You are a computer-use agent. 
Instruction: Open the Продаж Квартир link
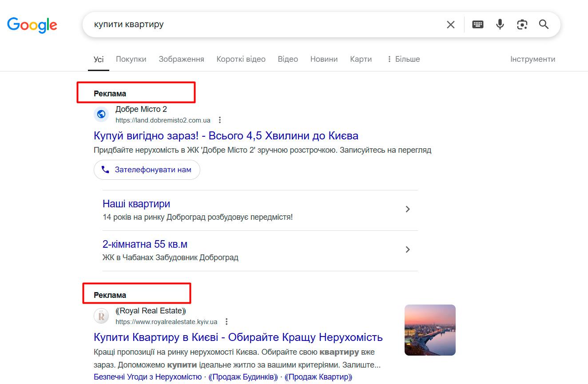[x=318, y=377]
